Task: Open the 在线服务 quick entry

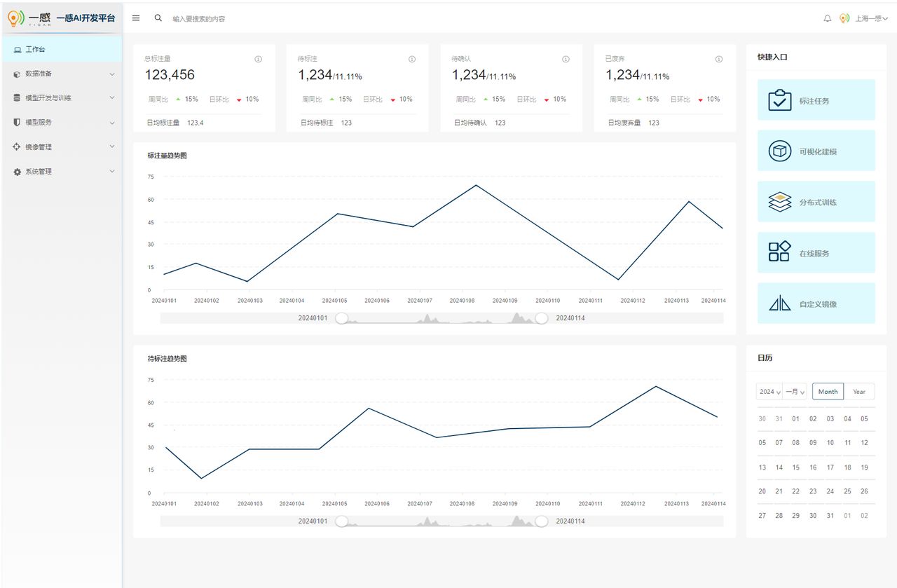Action: pyautogui.click(x=816, y=252)
